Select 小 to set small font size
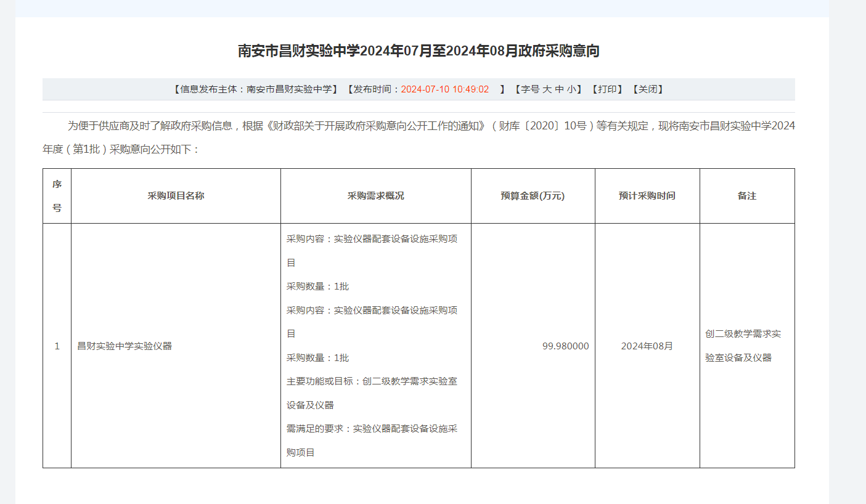 571,89
